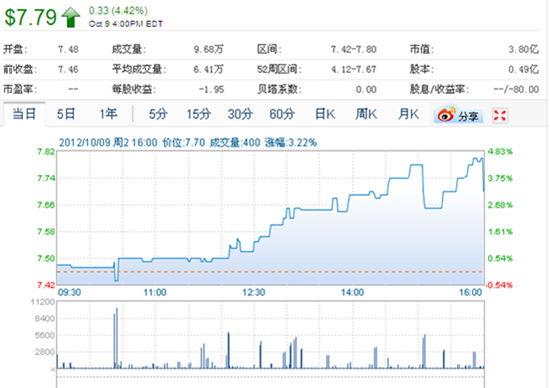Select the 当日 intraday tab
The width and height of the screenshot is (550, 388).
coord(24,114)
